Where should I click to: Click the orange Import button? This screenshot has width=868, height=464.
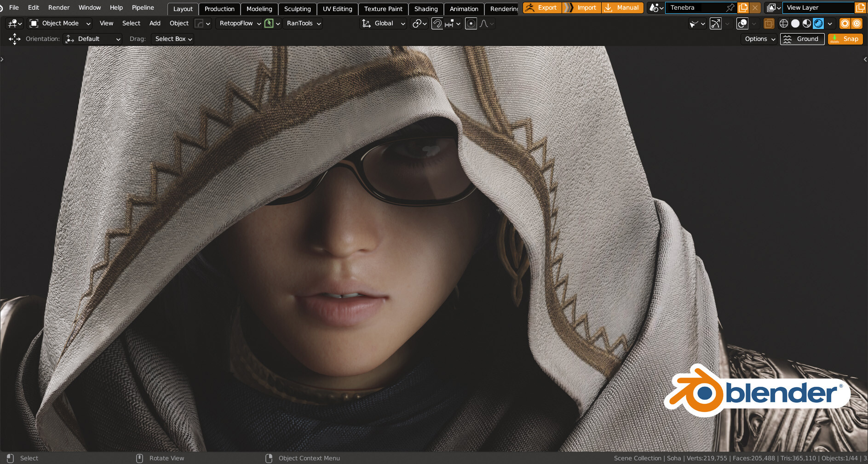point(582,8)
